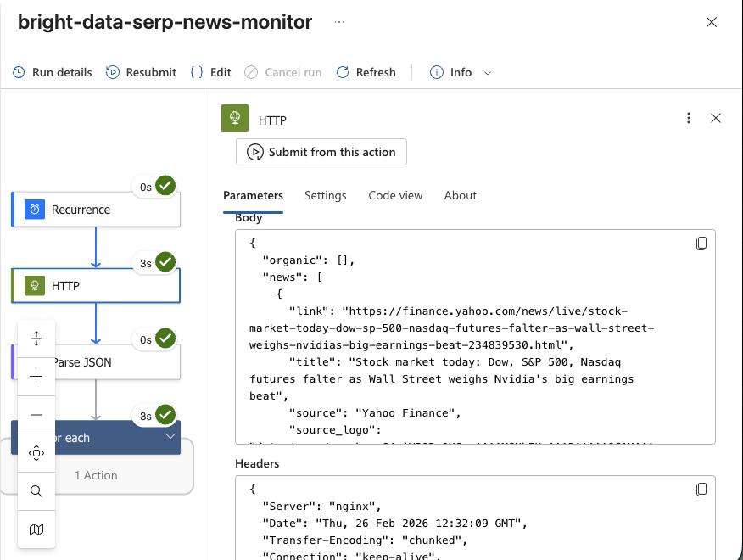743x560 pixels.
Task: Click Resubmit in the toolbar
Action: pyautogui.click(x=141, y=72)
